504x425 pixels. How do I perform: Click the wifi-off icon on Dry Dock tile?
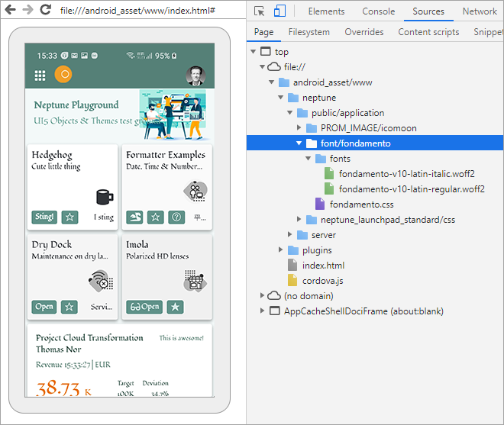coord(101,281)
